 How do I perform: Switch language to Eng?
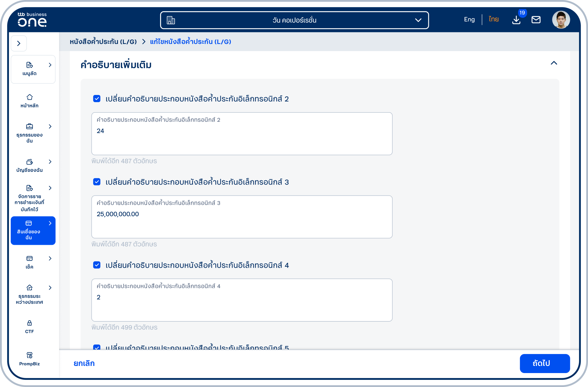click(x=469, y=19)
